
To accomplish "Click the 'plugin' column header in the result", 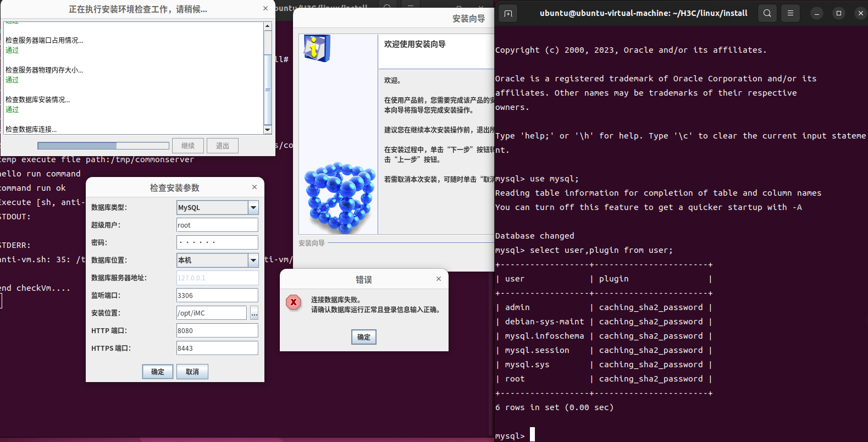I will (x=614, y=279).
